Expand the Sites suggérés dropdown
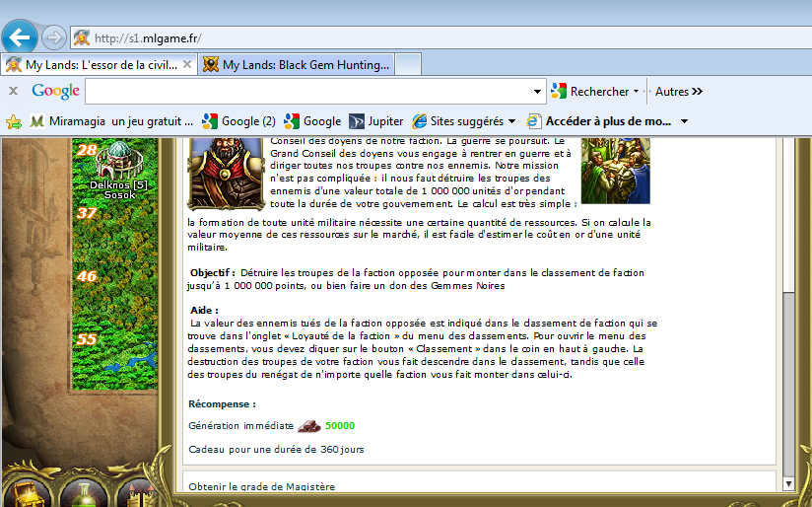 (511, 121)
